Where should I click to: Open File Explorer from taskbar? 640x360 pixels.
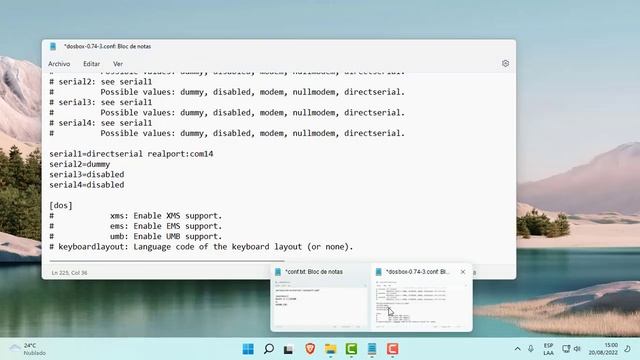click(x=331, y=349)
